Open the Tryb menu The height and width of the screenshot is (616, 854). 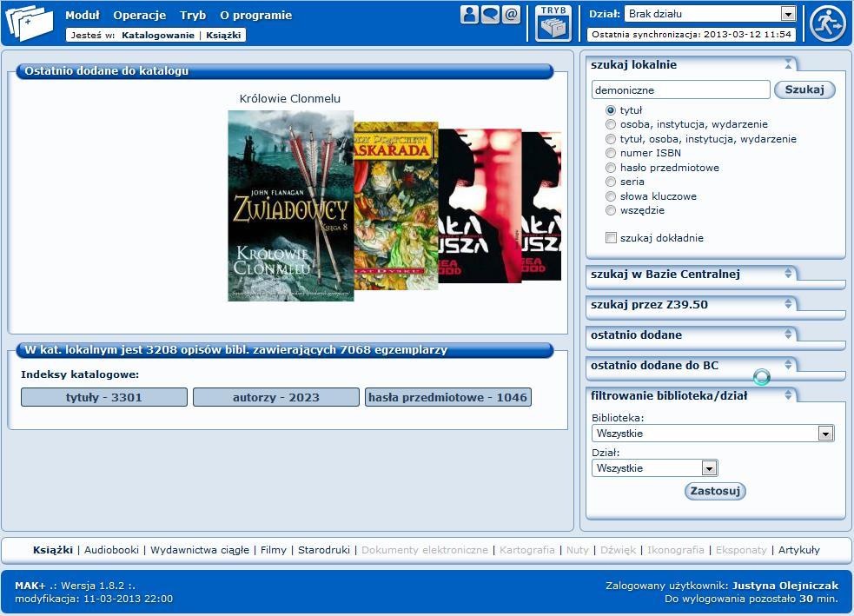[193, 16]
